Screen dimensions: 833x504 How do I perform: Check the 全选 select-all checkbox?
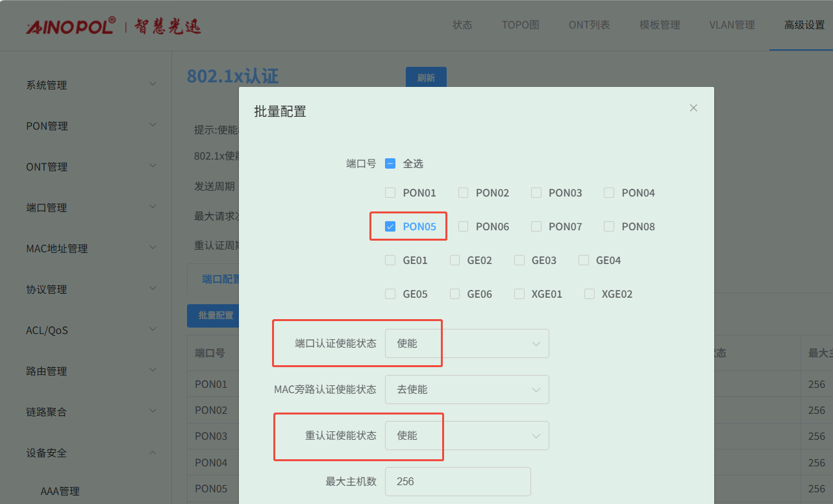pyautogui.click(x=390, y=163)
